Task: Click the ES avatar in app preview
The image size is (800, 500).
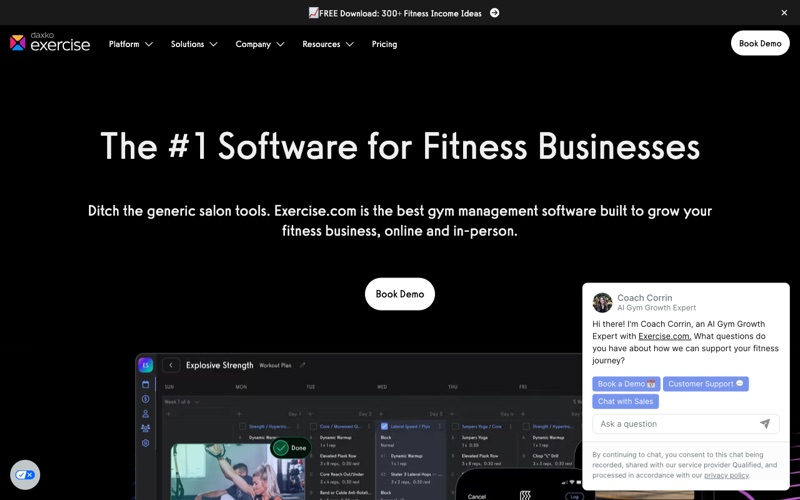Action: click(145, 365)
